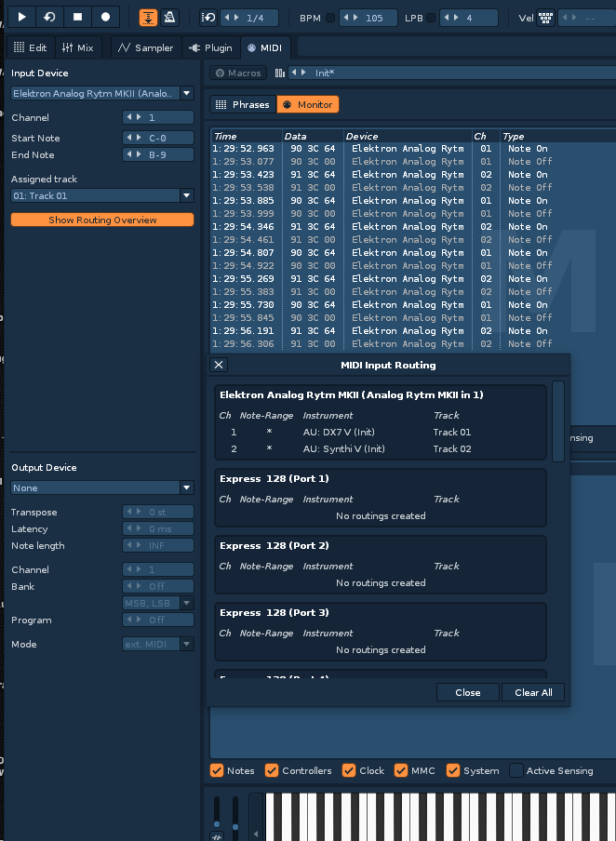Click the MIDI Input Routing scrollbar
This screenshot has width=616, height=841.
pyautogui.click(x=558, y=420)
